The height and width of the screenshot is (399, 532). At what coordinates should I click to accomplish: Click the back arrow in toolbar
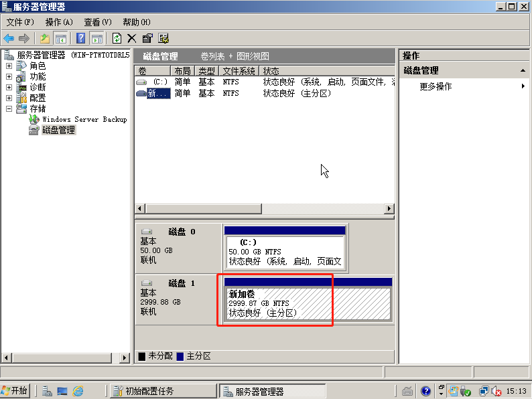click(9, 38)
